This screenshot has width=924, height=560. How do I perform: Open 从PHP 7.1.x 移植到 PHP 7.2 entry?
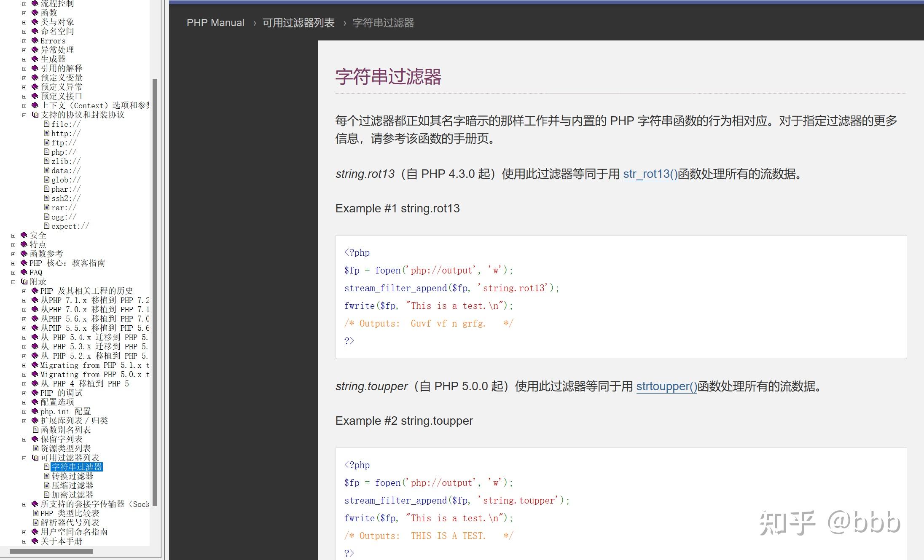pyautogui.click(x=95, y=300)
